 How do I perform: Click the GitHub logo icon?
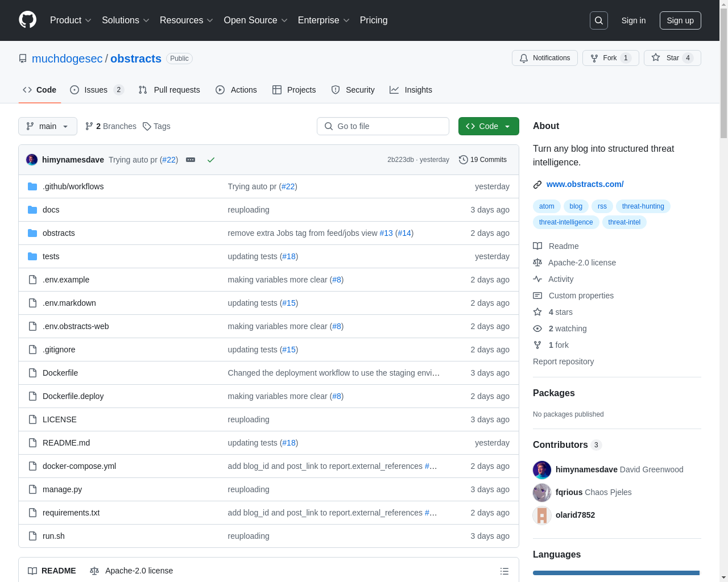pos(27,20)
